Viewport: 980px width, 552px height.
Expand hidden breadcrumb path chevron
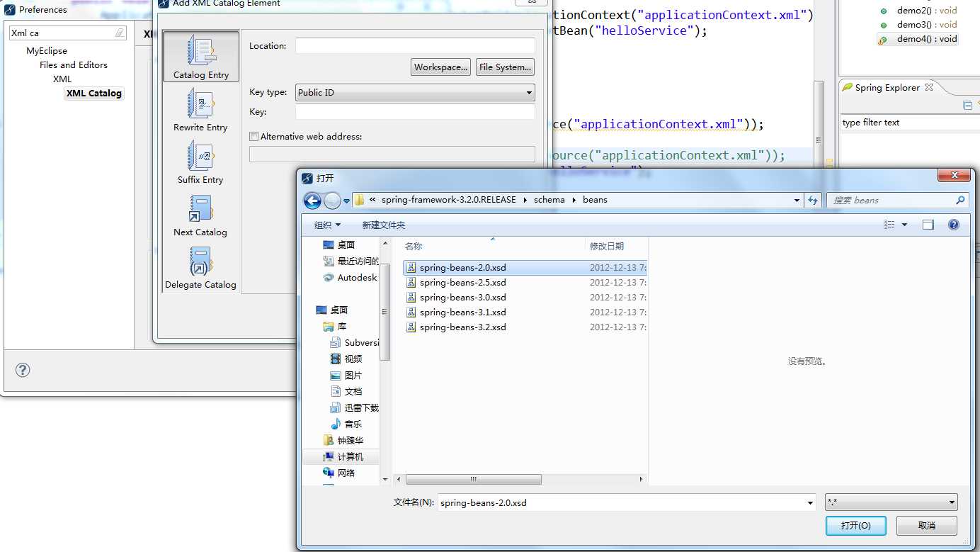click(372, 200)
